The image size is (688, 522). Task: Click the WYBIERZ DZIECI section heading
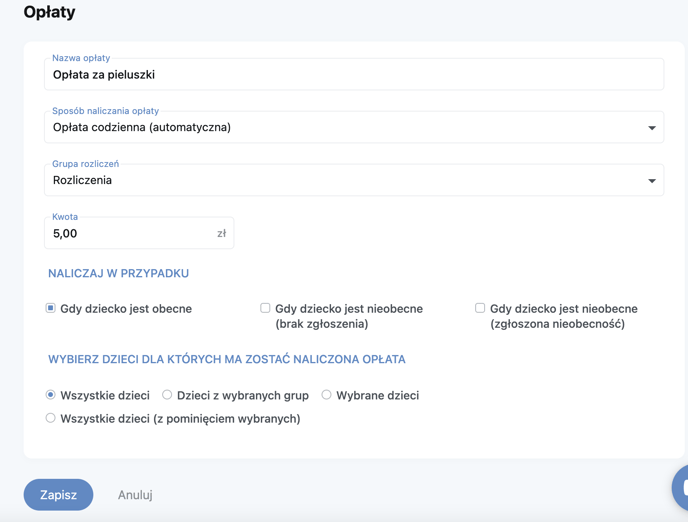pyautogui.click(x=227, y=359)
